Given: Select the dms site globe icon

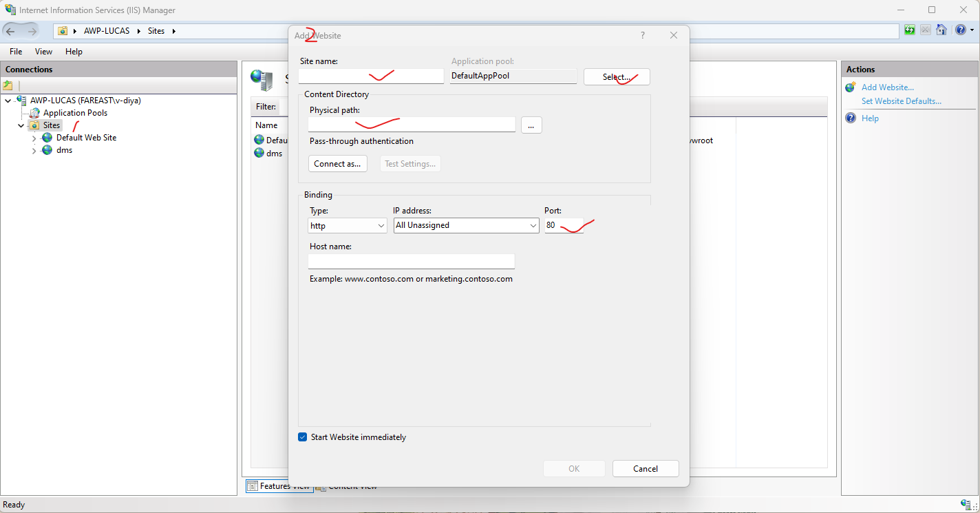Looking at the screenshot, I should point(47,150).
